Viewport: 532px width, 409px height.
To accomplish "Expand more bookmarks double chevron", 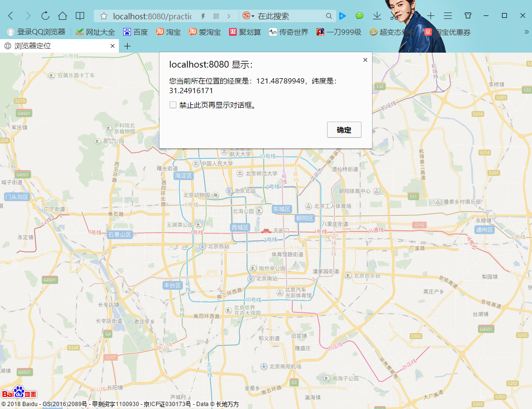I will coord(526,32).
